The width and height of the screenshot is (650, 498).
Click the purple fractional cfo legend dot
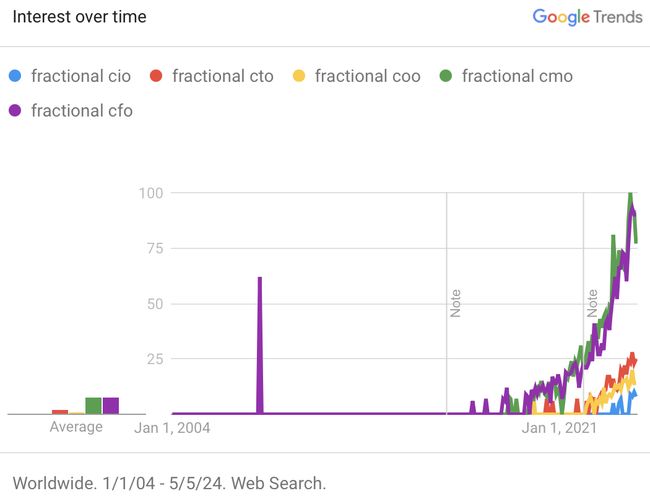pos(14,110)
